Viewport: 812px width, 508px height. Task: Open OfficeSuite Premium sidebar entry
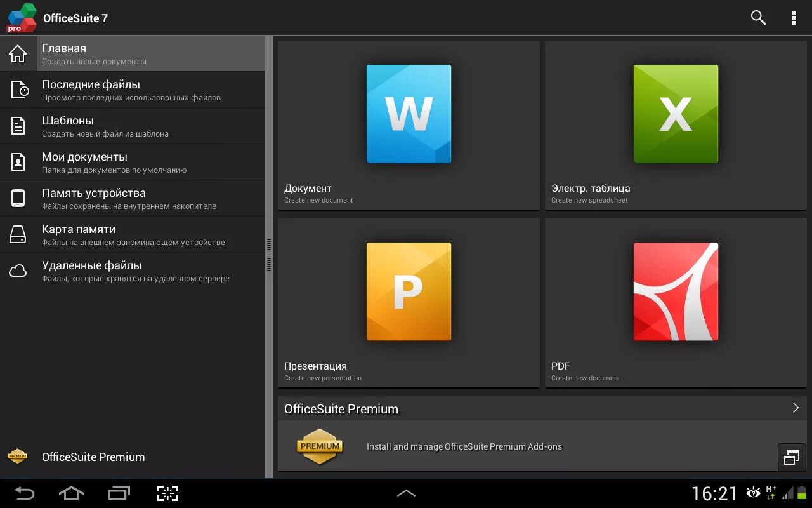[133, 457]
